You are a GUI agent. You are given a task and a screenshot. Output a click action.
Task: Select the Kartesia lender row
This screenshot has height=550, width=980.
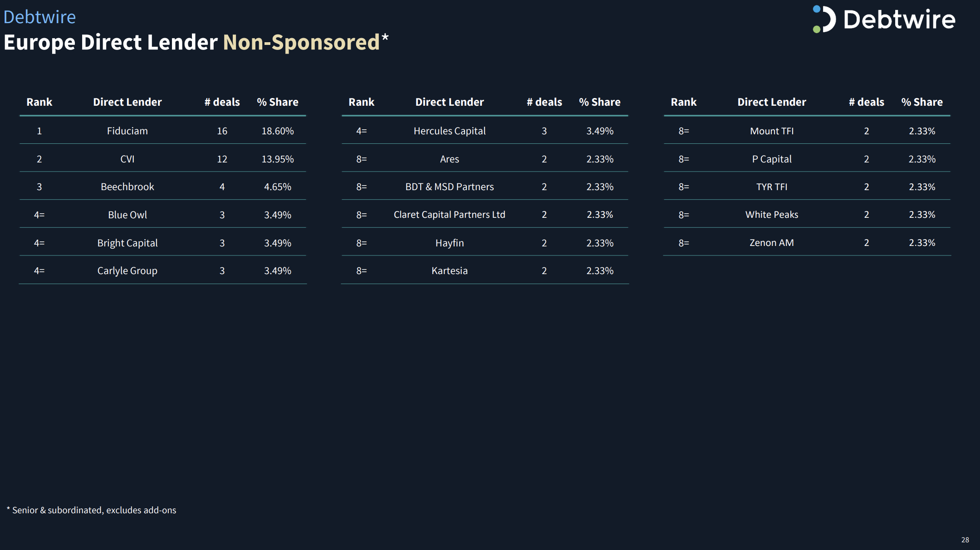click(x=485, y=270)
